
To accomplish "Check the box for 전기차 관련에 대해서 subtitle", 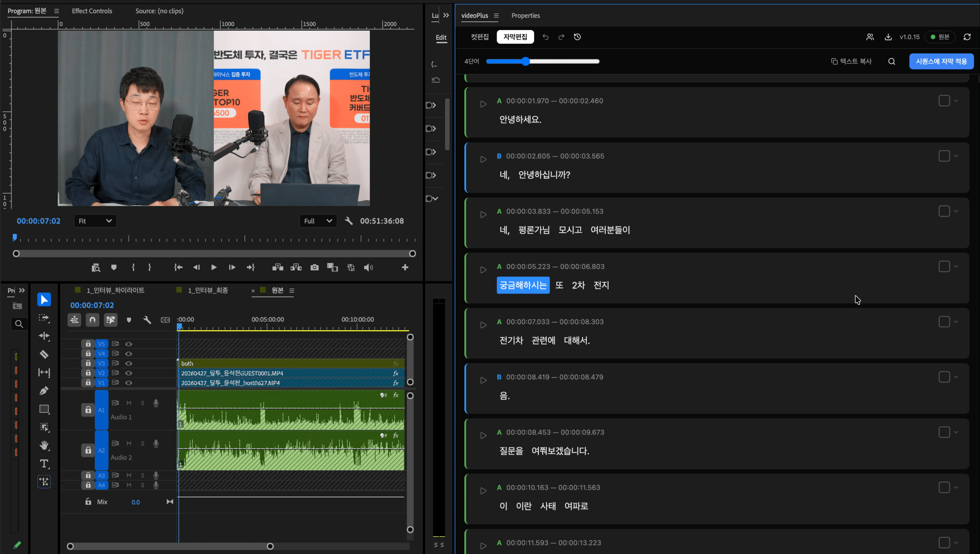I will [944, 322].
